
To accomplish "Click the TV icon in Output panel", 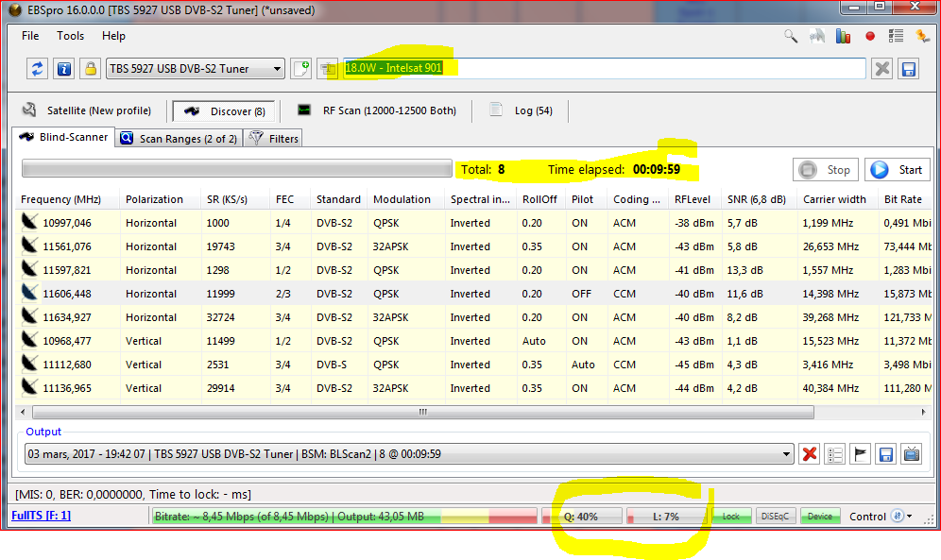I will coord(912,454).
